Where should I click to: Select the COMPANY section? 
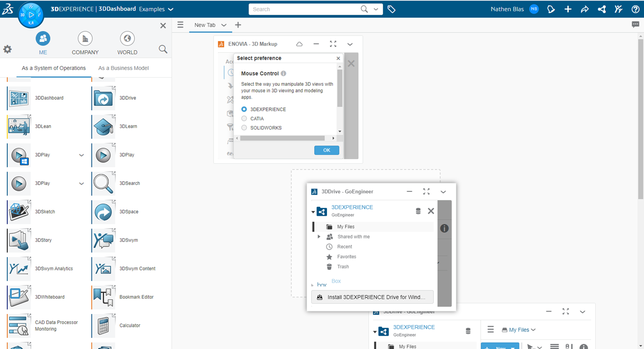(85, 42)
